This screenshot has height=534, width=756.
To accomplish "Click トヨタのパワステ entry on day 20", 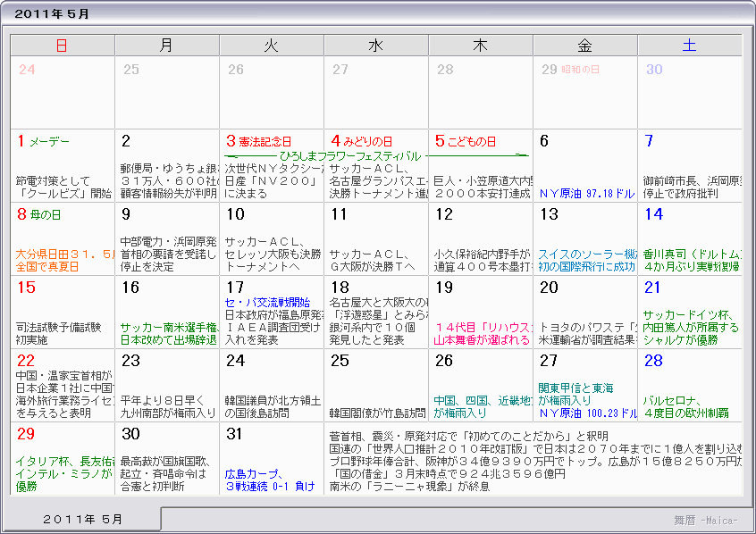I will (x=587, y=333).
